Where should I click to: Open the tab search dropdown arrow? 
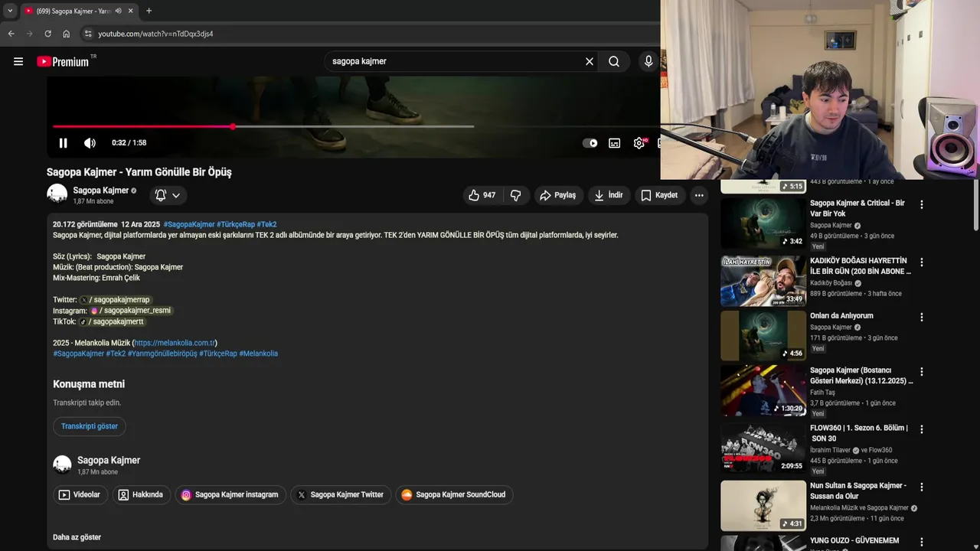[x=9, y=11]
